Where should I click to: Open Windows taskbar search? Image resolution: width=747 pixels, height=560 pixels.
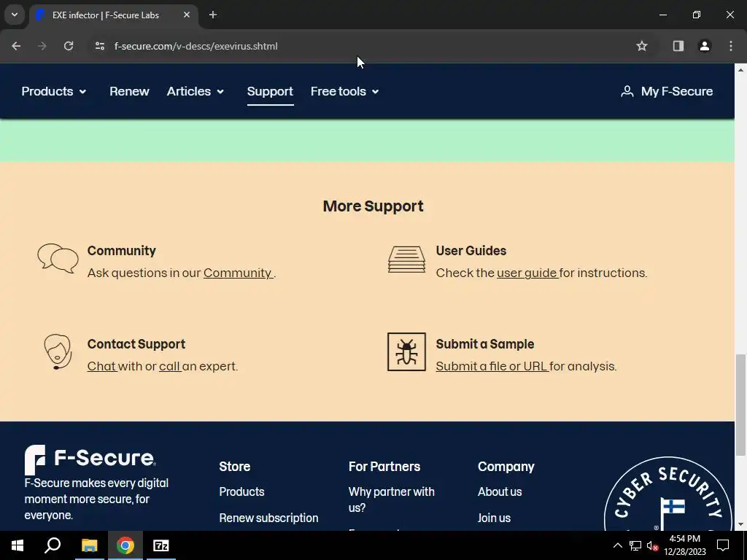coord(53,545)
